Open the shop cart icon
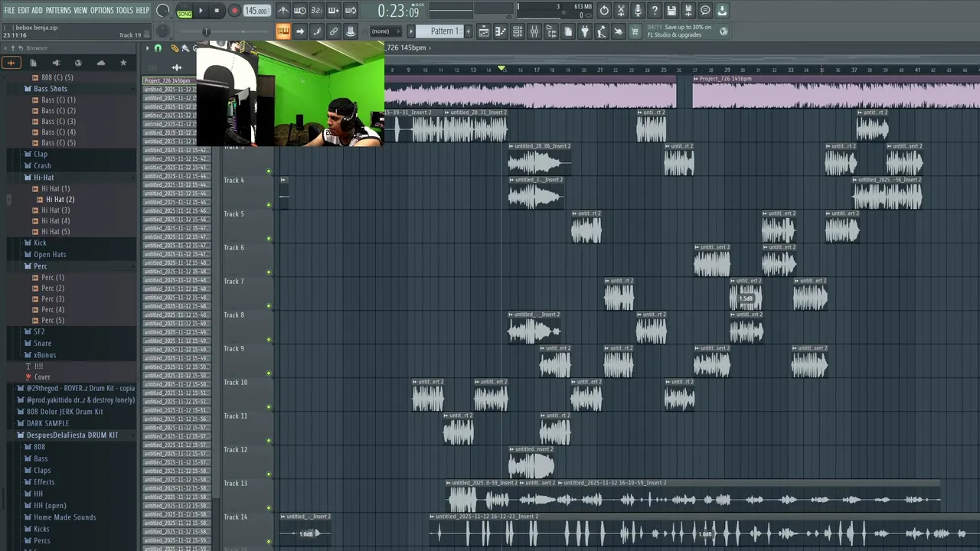The width and height of the screenshot is (980, 551). 635,31
